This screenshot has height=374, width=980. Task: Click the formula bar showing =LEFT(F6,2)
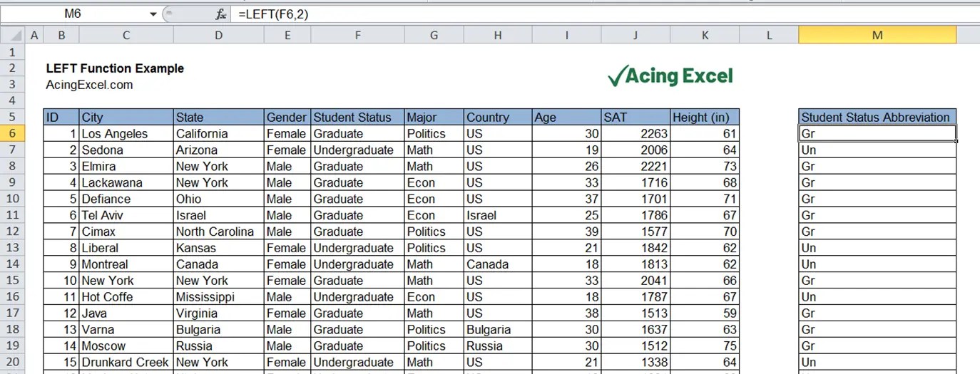606,14
